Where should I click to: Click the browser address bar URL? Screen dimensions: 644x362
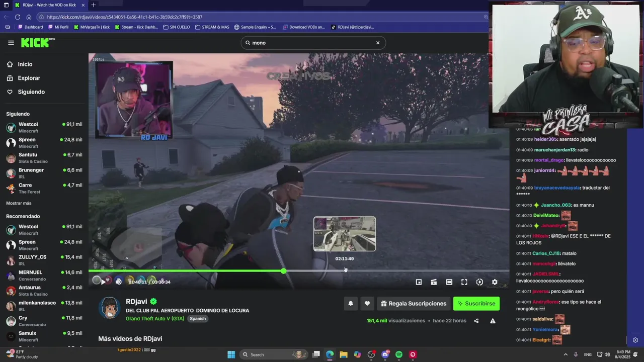[125, 17]
